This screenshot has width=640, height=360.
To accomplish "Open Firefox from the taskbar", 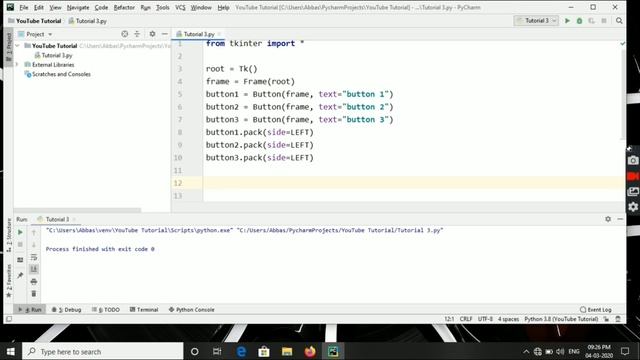I will click(x=310, y=351).
